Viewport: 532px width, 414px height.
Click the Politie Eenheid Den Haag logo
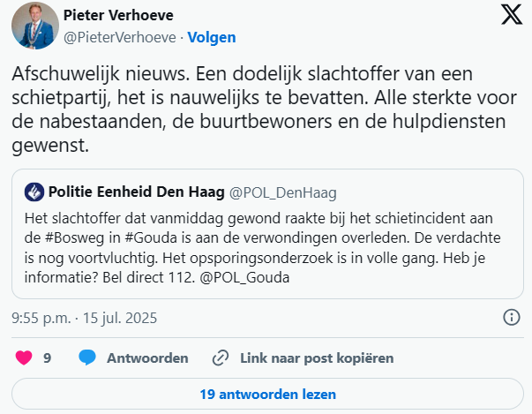(34, 192)
